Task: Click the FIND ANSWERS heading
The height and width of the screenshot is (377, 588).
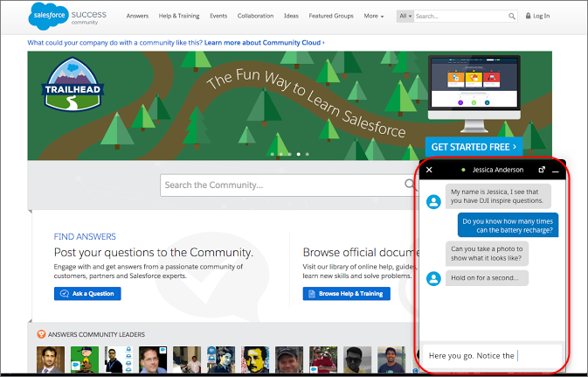Action: (85, 236)
